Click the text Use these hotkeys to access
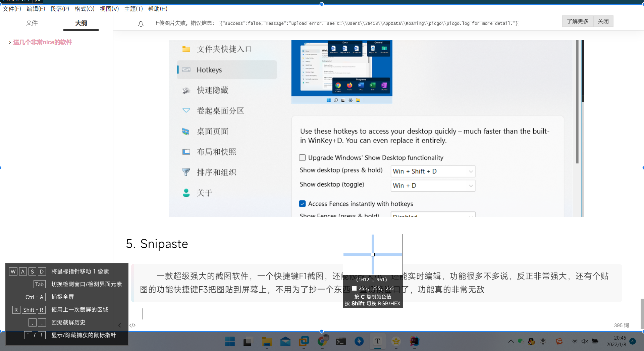The image size is (644, 351). pyautogui.click(x=425, y=136)
